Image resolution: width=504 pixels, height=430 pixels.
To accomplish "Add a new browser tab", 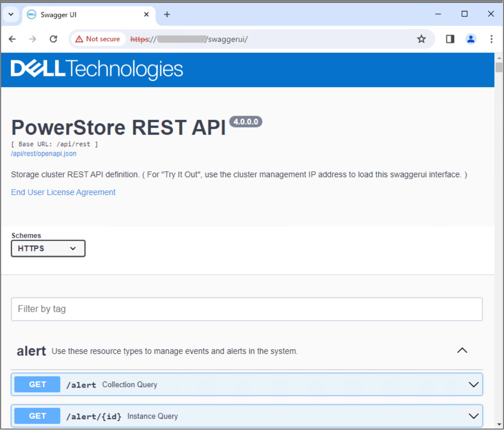I will pos(167,14).
